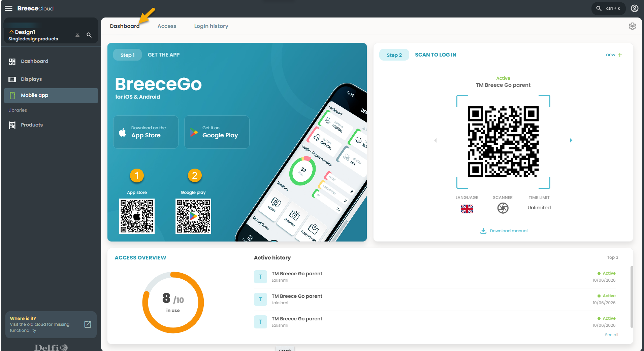Viewport: 644px width, 351px height.
Task: Click the Apple logo icon
Action: (123, 132)
